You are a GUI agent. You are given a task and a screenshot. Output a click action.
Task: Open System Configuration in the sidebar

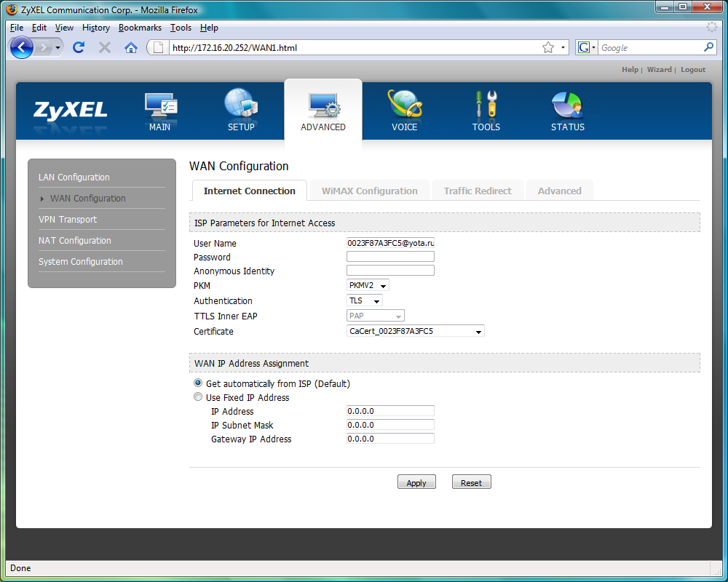[x=81, y=262]
